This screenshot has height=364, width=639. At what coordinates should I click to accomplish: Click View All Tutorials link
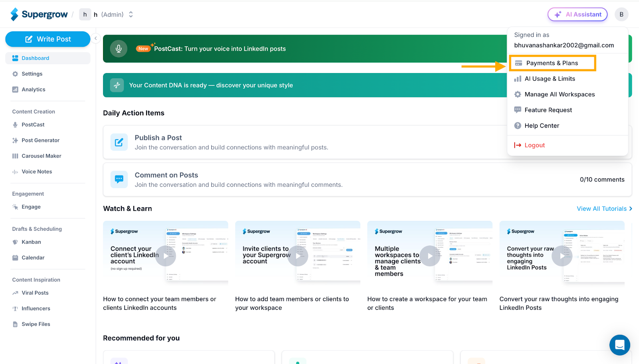tap(604, 209)
